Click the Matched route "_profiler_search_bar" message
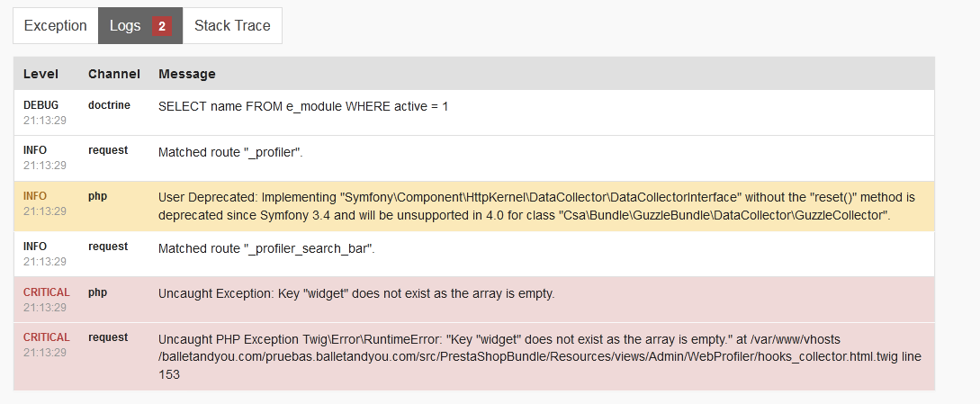980x404 pixels. 266,248
